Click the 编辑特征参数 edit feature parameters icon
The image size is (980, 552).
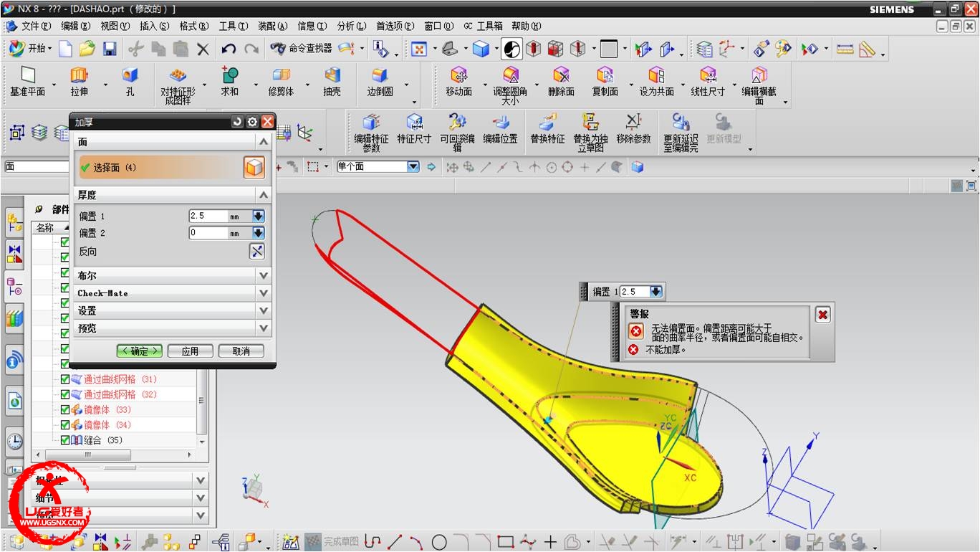pos(371,133)
